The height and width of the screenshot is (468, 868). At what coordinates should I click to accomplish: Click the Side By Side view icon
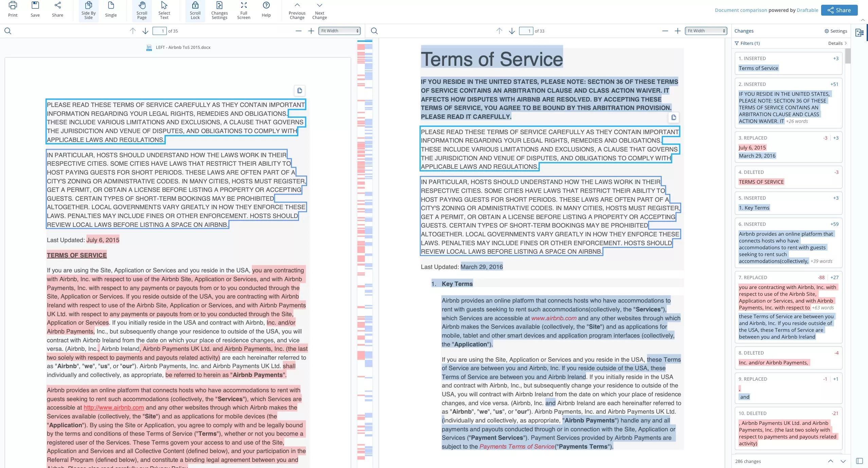pyautogui.click(x=88, y=10)
